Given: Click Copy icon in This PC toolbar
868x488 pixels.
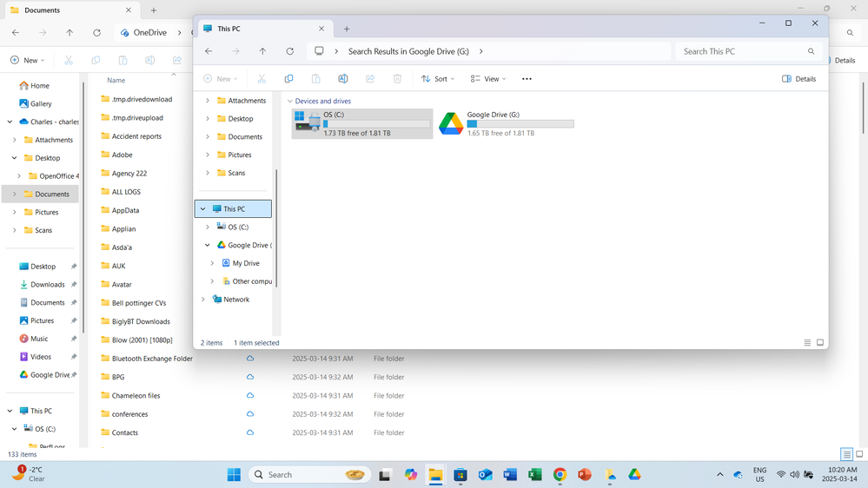Looking at the screenshot, I should pos(288,78).
